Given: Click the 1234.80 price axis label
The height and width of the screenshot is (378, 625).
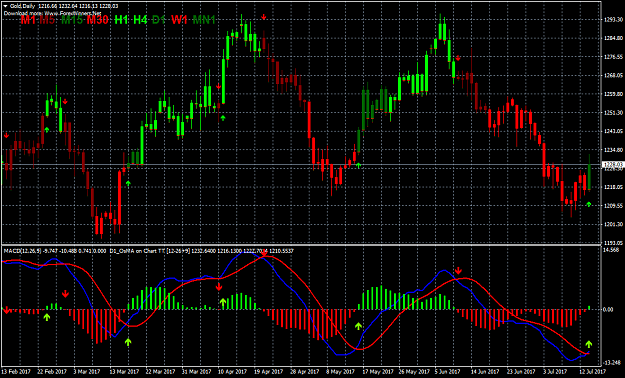Looking at the screenshot, I should (614, 150).
